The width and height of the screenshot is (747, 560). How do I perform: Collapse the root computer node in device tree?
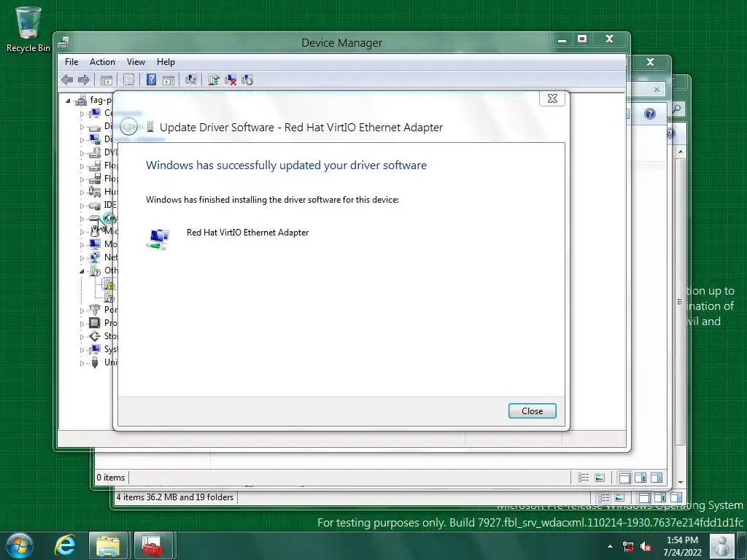point(68,101)
